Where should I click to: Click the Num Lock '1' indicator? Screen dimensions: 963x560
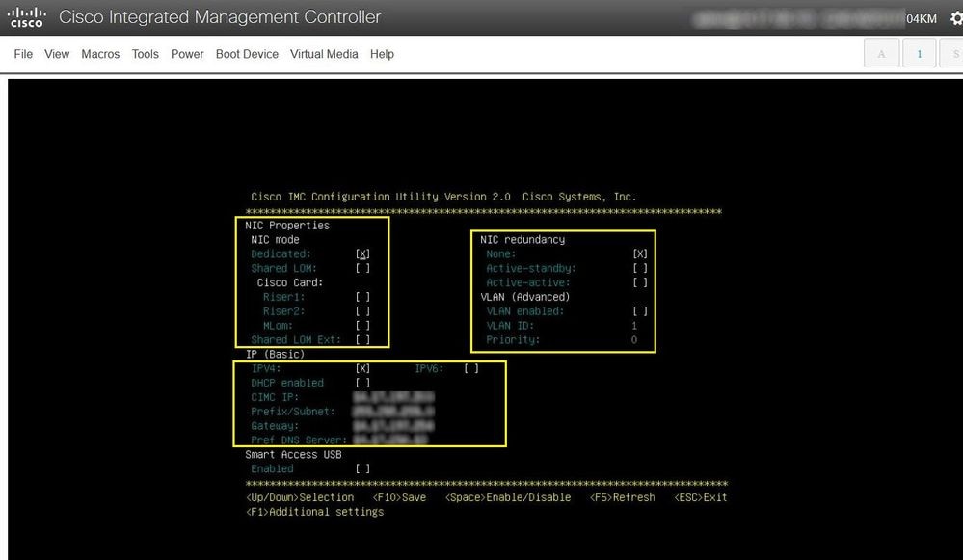click(x=919, y=53)
